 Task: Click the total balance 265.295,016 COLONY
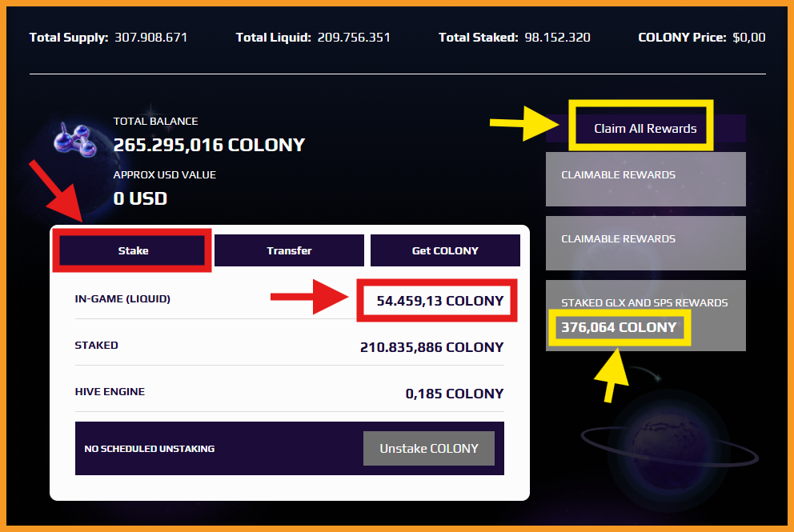coord(209,146)
